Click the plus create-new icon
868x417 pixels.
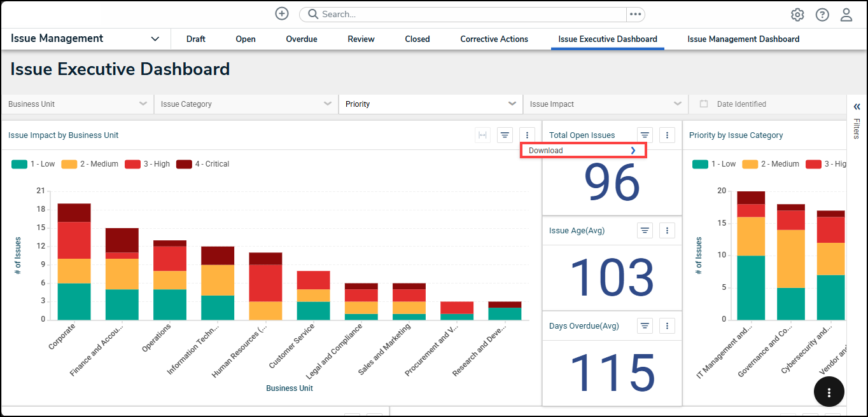click(282, 14)
